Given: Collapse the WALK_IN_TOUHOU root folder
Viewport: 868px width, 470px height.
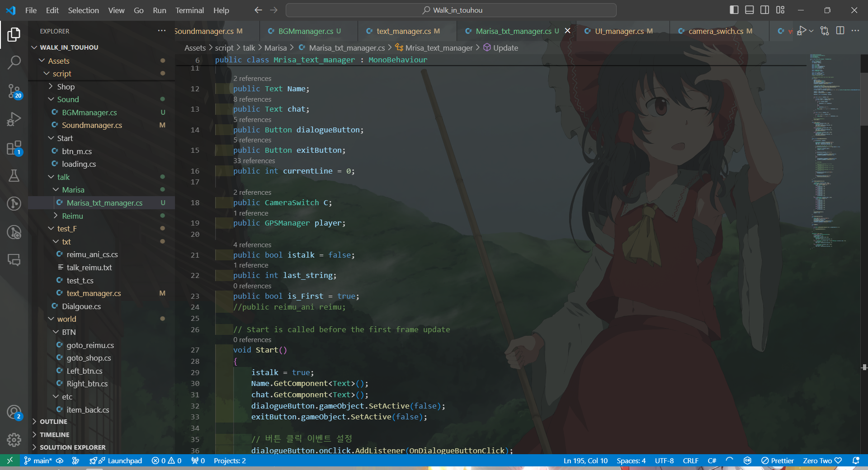Looking at the screenshot, I should (101, 47).
